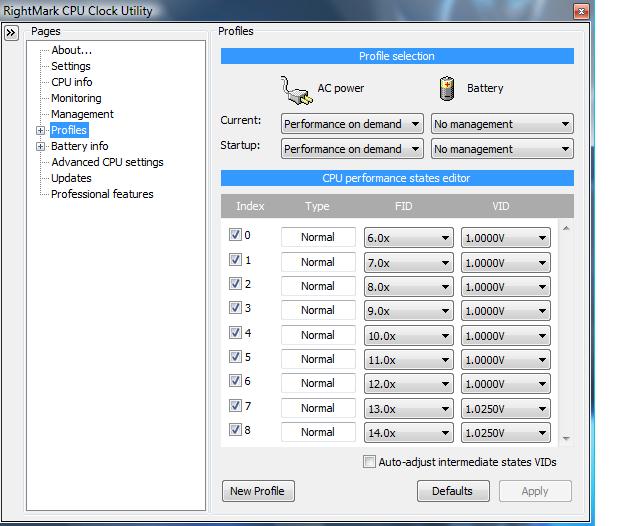Open the 6.0x FID dropdown

point(409,238)
